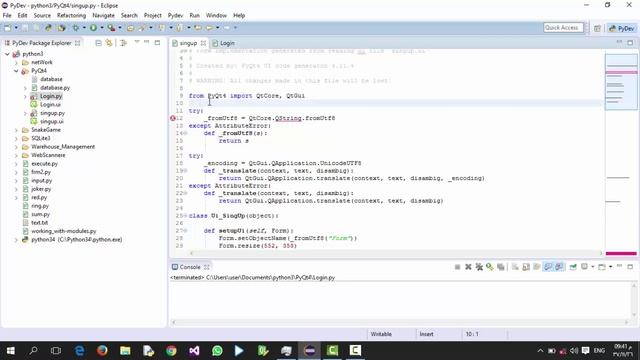Viewport: 640px width, 360px height.
Task: Open Visual Studio from the taskbar
Action: point(194,350)
